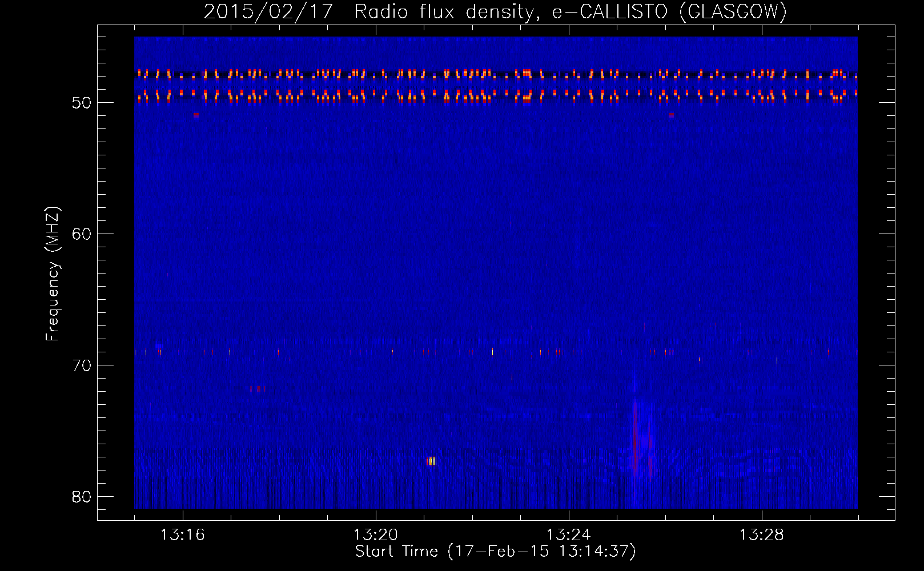
Task: Click the bright yellow-white burst near 13:21
Action: [x=432, y=461]
